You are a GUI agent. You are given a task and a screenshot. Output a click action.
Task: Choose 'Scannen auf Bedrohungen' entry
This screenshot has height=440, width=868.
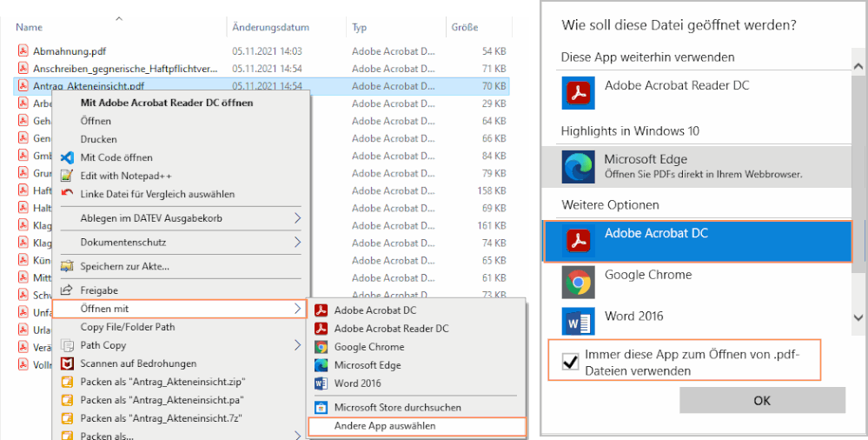coord(138,363)
